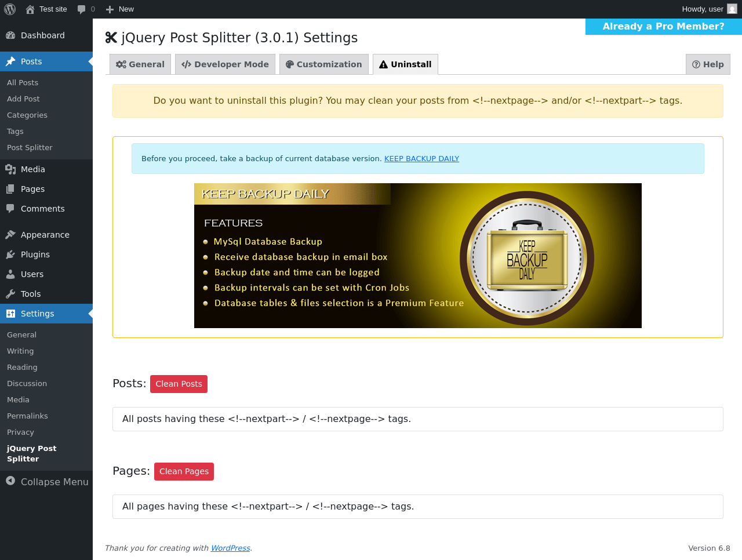Click the red Clean Pages button

pyautogui.click(x=184, y=471)
